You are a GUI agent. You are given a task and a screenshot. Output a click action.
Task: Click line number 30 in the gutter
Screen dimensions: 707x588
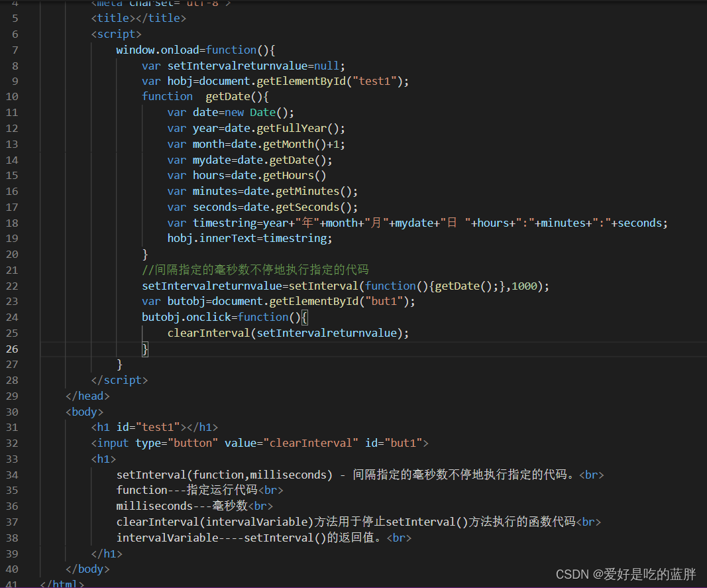[12, 412]
